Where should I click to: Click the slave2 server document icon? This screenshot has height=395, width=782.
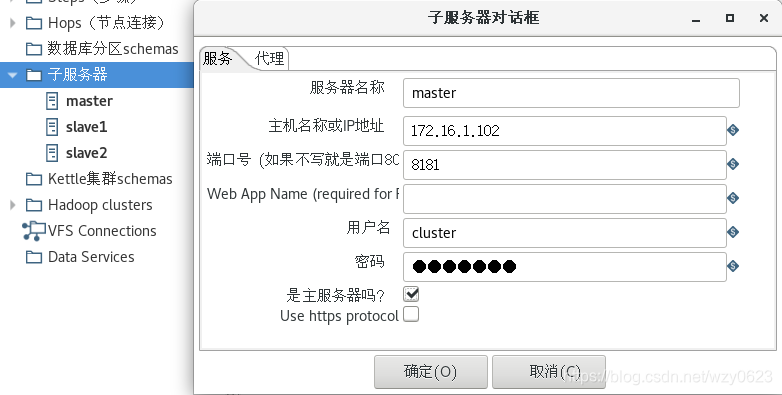point(52,153)
